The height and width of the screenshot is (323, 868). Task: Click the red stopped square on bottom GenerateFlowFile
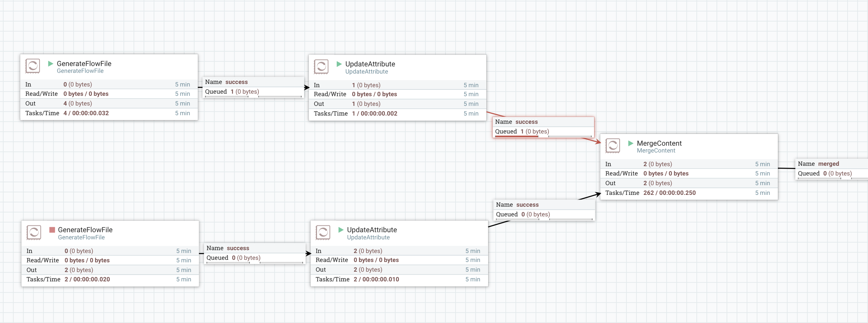[52, 230]
